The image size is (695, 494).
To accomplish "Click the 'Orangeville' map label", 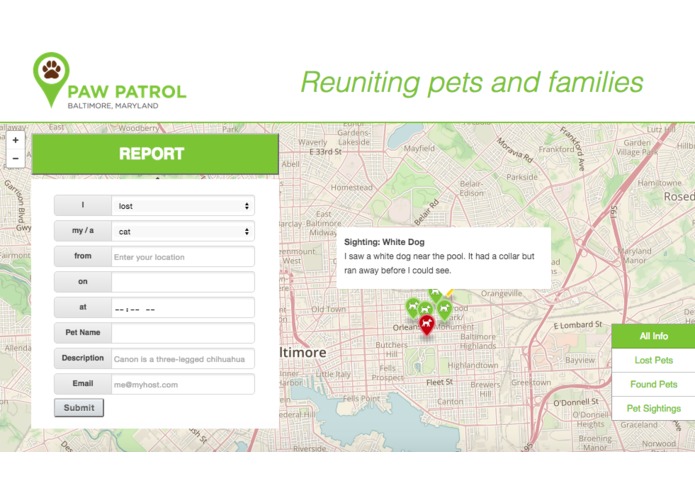I will (x=501, y=293).
